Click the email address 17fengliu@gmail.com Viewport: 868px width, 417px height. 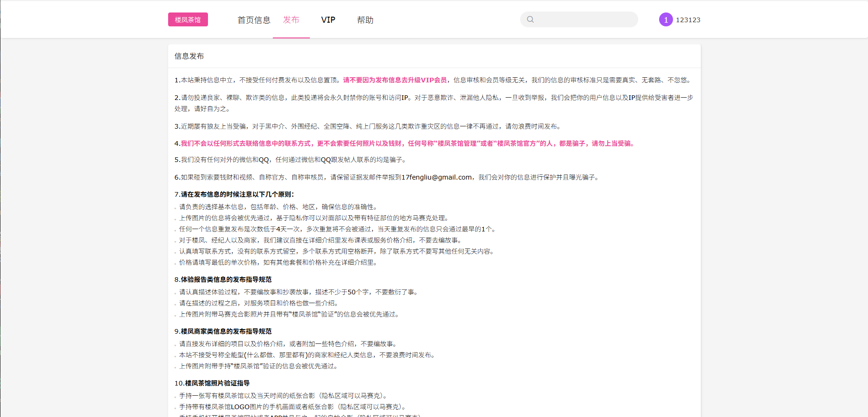click(434, 177)
